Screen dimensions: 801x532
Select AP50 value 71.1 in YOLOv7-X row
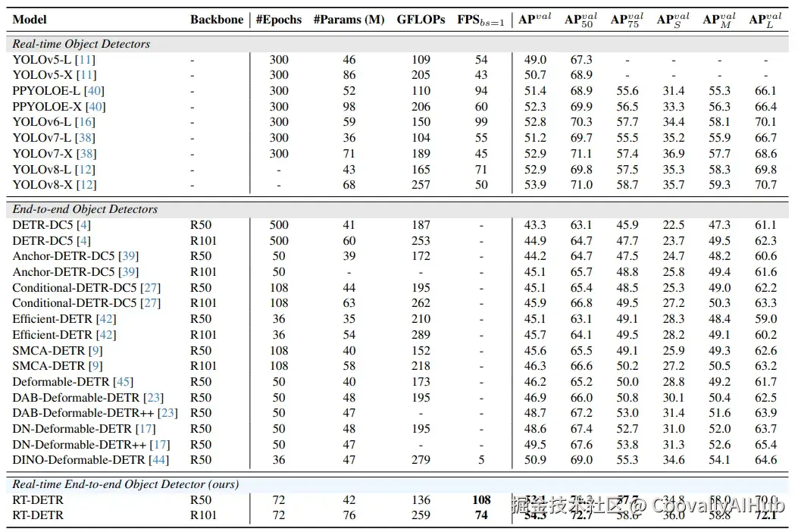[x=581, y=154]
